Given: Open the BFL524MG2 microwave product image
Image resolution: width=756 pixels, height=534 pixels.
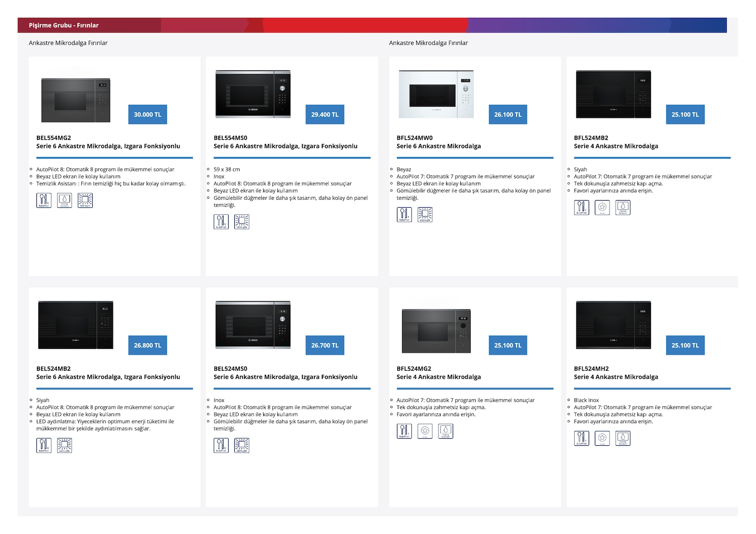Looking at the screenshot, I should tap(436, 331).
